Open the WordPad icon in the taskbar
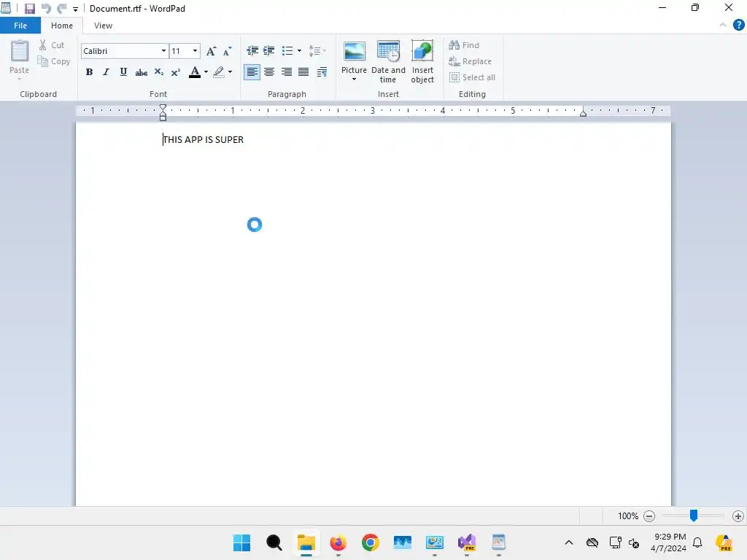Screen dimensions: 747x560 (x=498, y=542)
